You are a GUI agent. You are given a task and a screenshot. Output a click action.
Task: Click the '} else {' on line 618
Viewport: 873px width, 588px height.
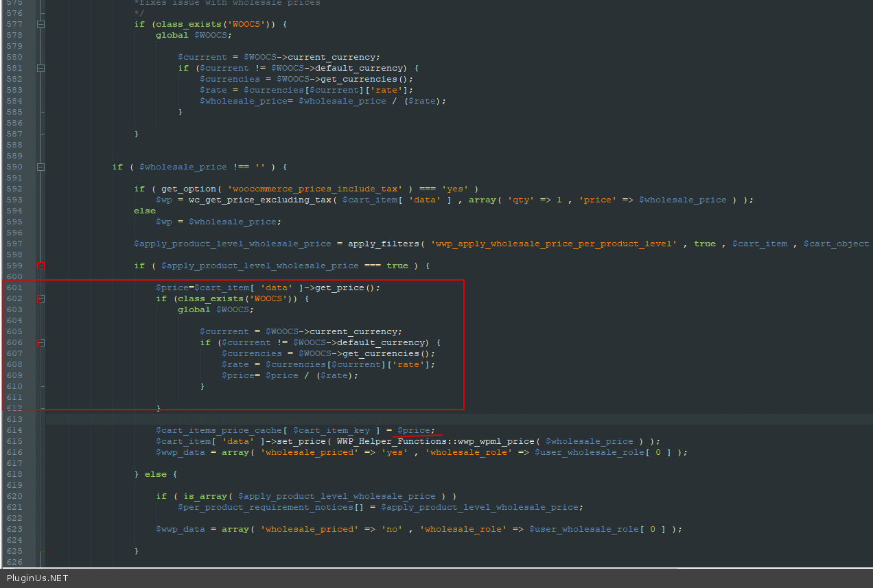[x=156, y=474]
